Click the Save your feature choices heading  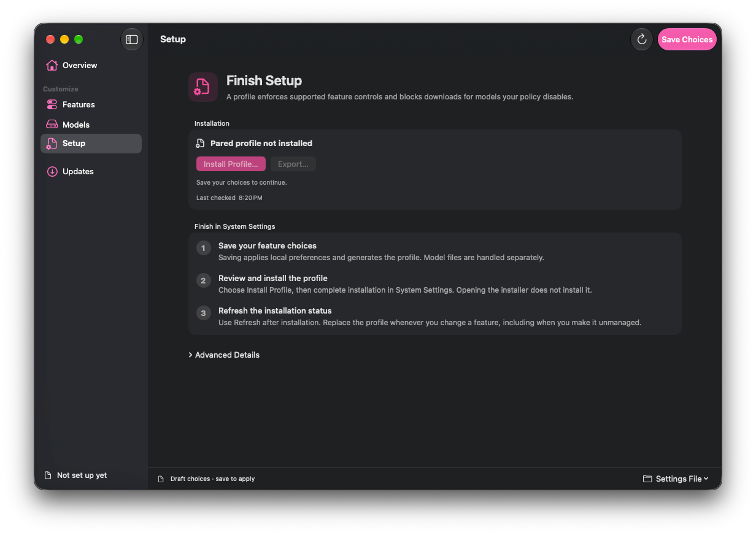click(268, 245)
